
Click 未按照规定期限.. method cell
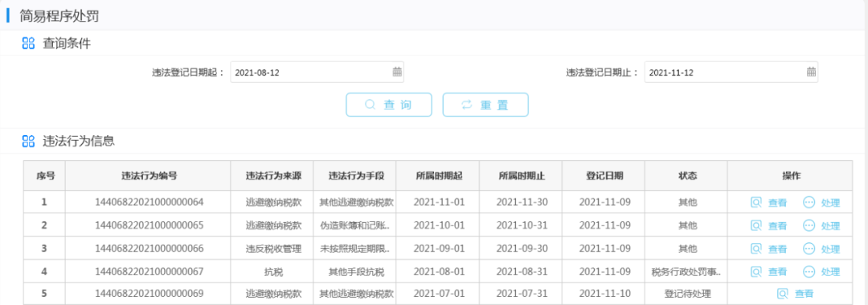click(355, 249)
